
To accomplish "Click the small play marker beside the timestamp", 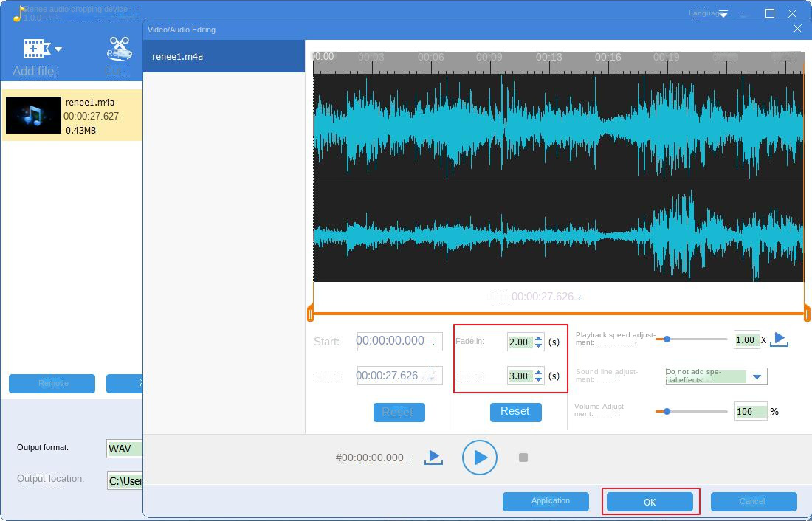I will [x=433, y=458].
